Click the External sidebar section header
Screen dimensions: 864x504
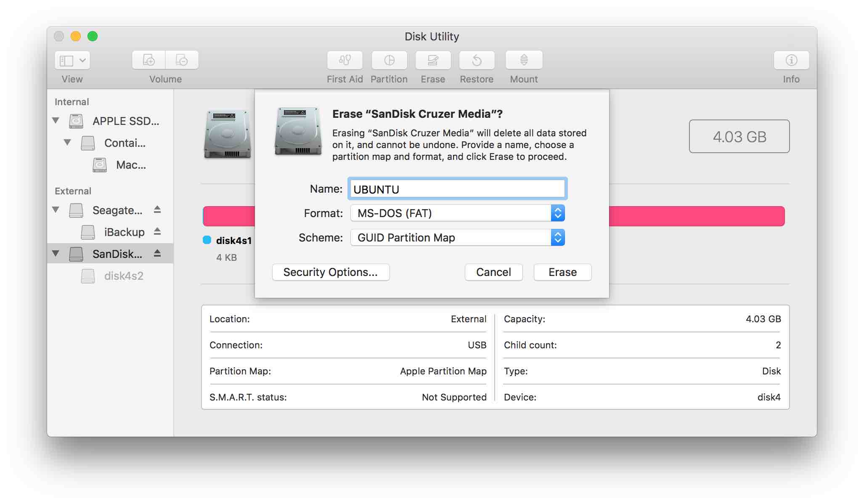(x=73, y=191)
